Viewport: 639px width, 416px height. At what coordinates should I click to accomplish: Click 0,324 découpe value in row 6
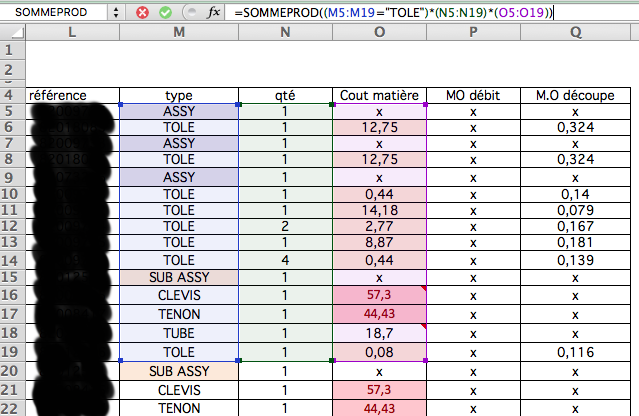coord(575,127)
